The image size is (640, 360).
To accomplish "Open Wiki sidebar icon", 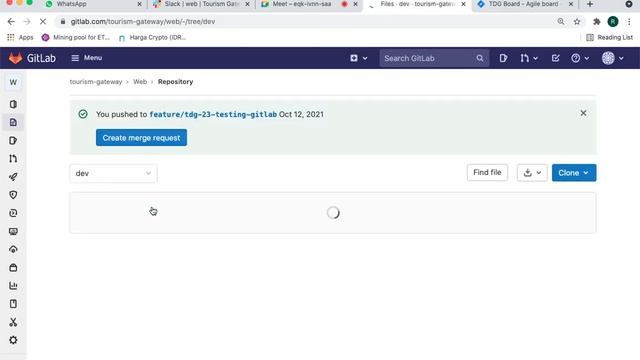I will pyautogui.click(x=13, y=304).
